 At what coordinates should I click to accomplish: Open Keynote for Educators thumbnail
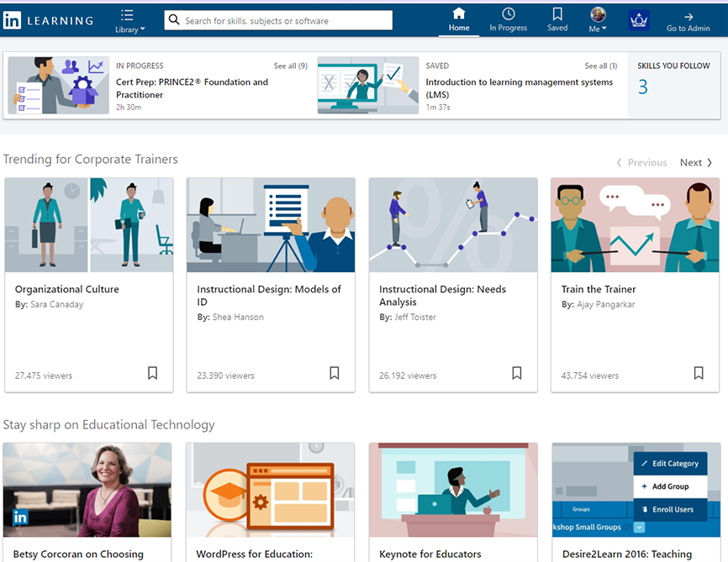tap(453, 490)
